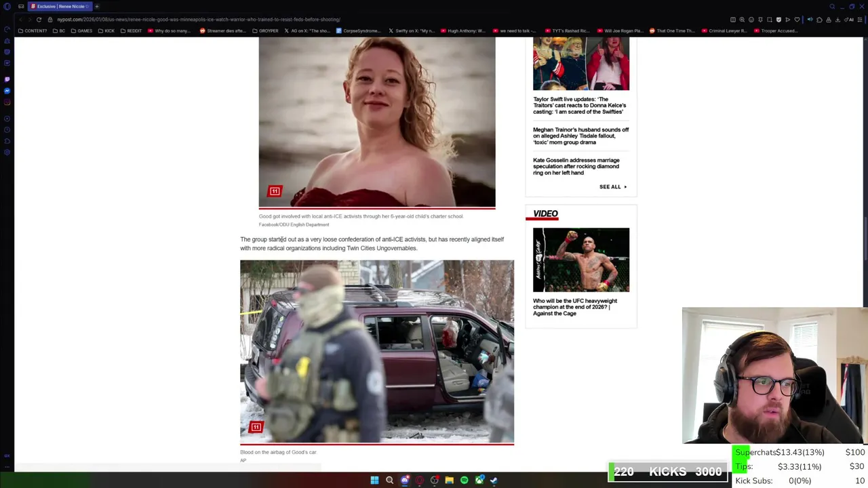Open the History clock in sidebar
This screenshot has height=488, width=868.
click(7, 129)
